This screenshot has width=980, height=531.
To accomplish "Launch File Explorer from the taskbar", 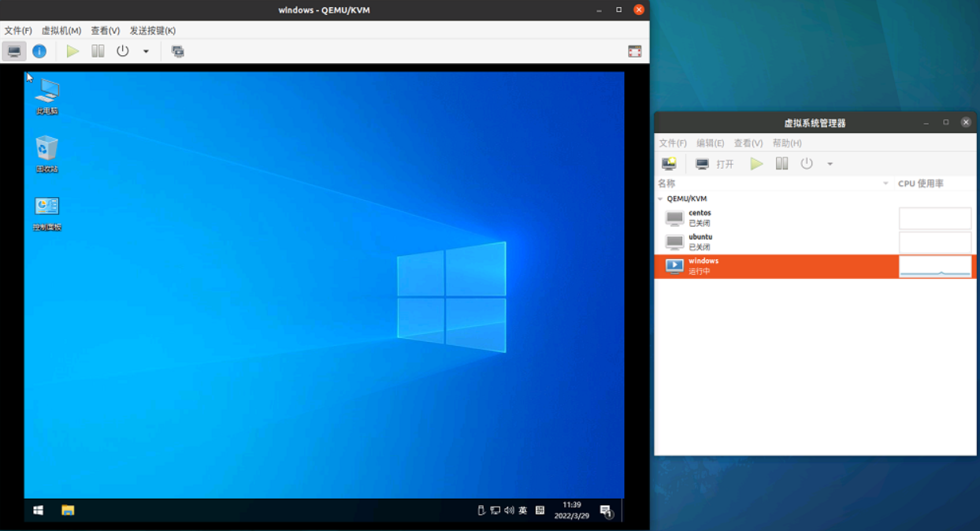I will pyautogui.click(x=67, y=510).
